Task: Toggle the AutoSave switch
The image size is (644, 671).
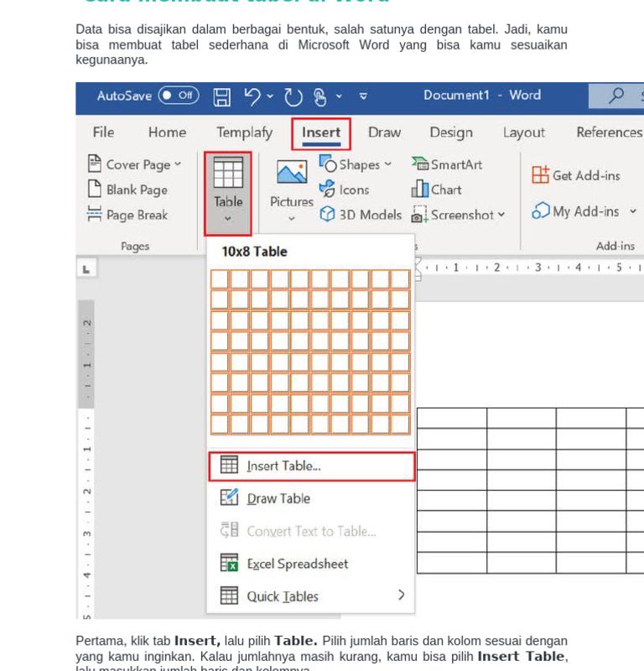Action: (x=179, y=96)
